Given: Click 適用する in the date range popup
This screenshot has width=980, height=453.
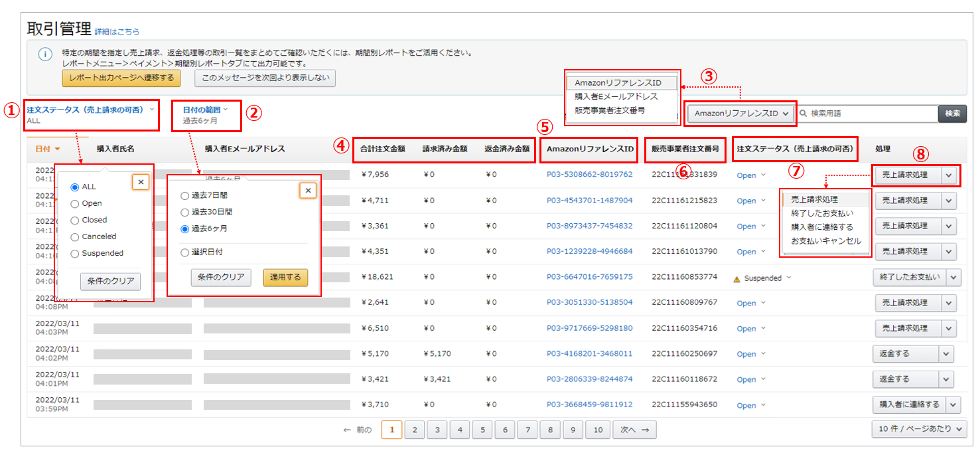Looking at the screenshot, I should coord(285,278).
